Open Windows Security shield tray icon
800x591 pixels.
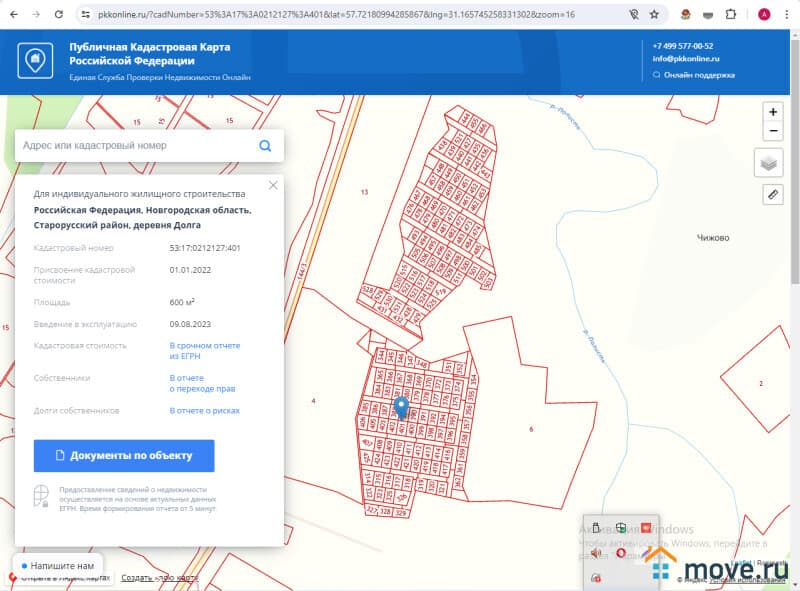(x=621, y=528)
